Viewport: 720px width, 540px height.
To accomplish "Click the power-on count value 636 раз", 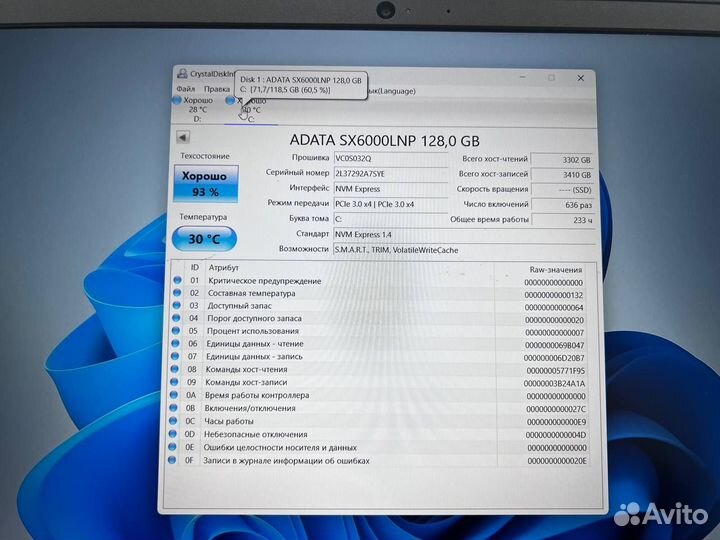I will (x=562, y=205).
